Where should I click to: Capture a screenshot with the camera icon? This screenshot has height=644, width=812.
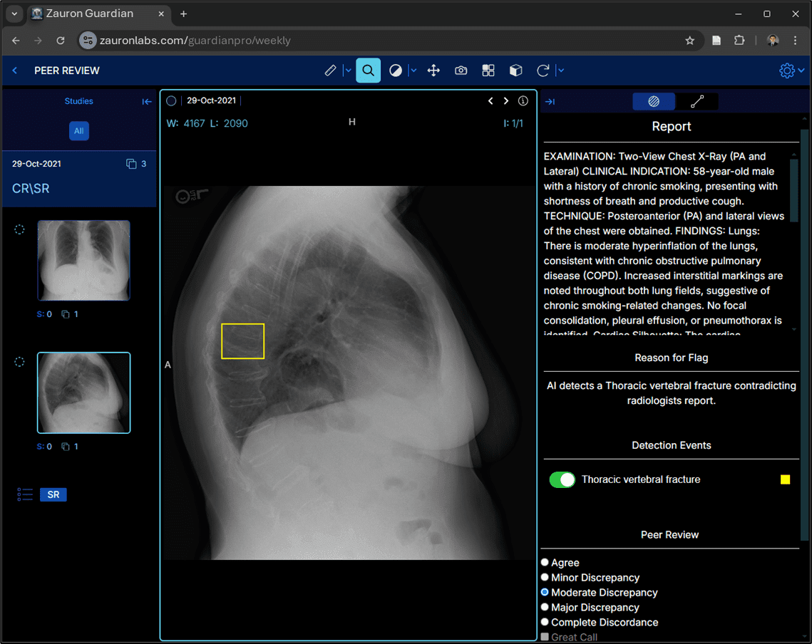point(461,71)
